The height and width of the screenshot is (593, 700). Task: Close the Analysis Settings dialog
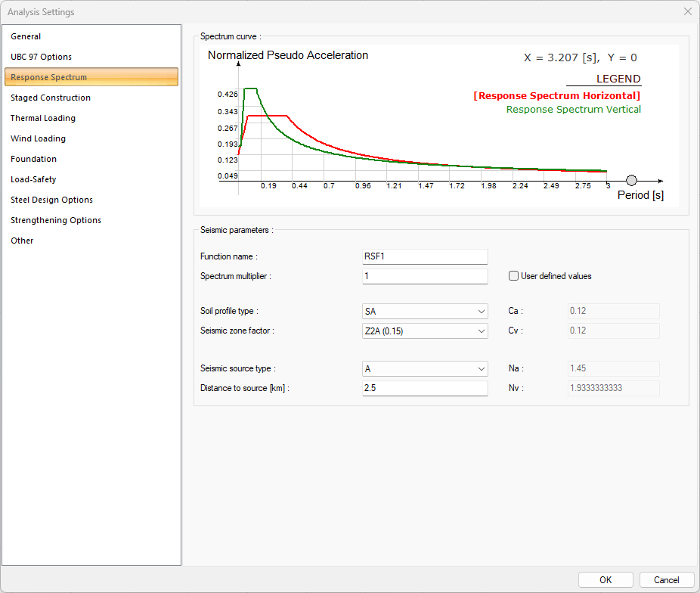point(687,11)
